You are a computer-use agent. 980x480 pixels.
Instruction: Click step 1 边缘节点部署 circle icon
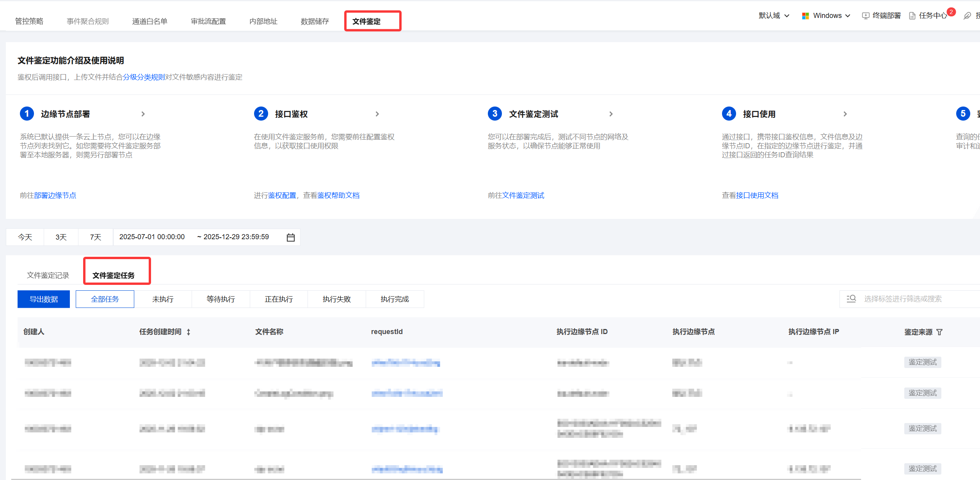(27, 114)
